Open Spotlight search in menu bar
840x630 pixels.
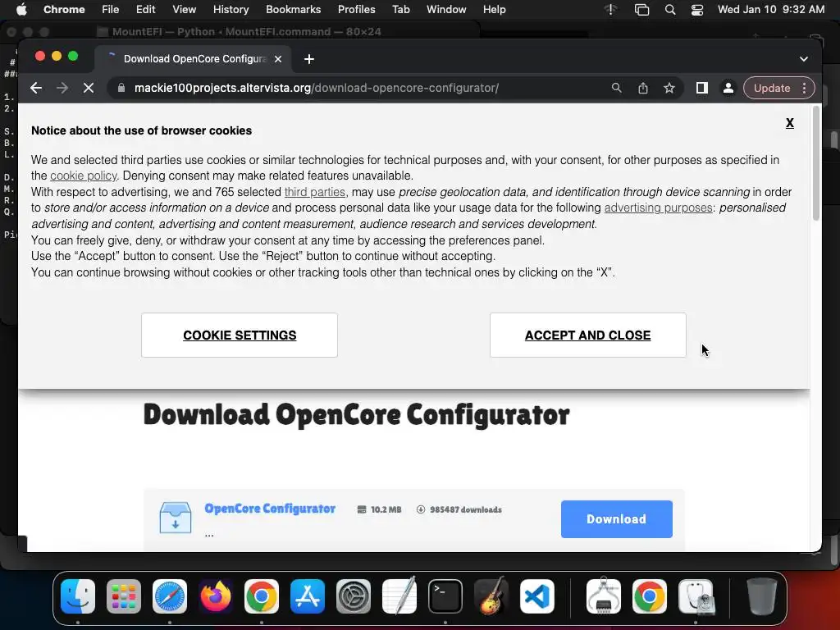669,10
